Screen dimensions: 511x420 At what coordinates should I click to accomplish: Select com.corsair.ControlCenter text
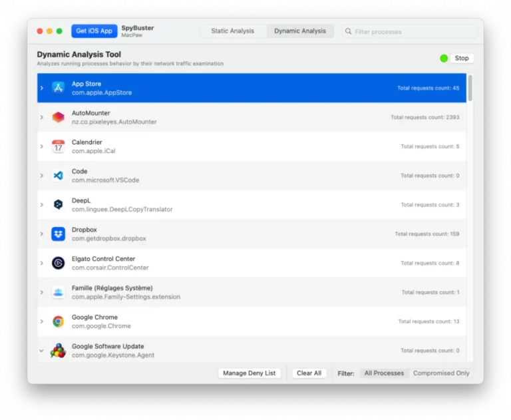[x=110, y=268]
